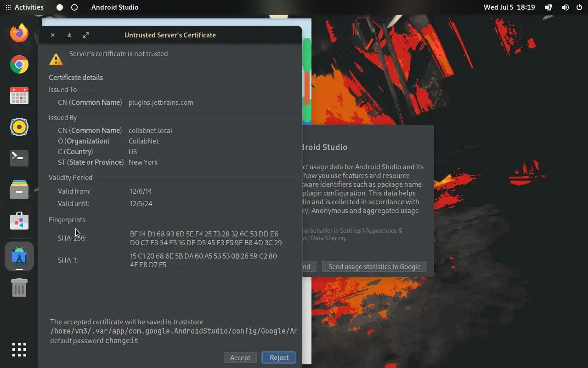The width and height of the screenshot is (588, 368).
Task: Click the Certificate details heading
Action: [76, 77]
